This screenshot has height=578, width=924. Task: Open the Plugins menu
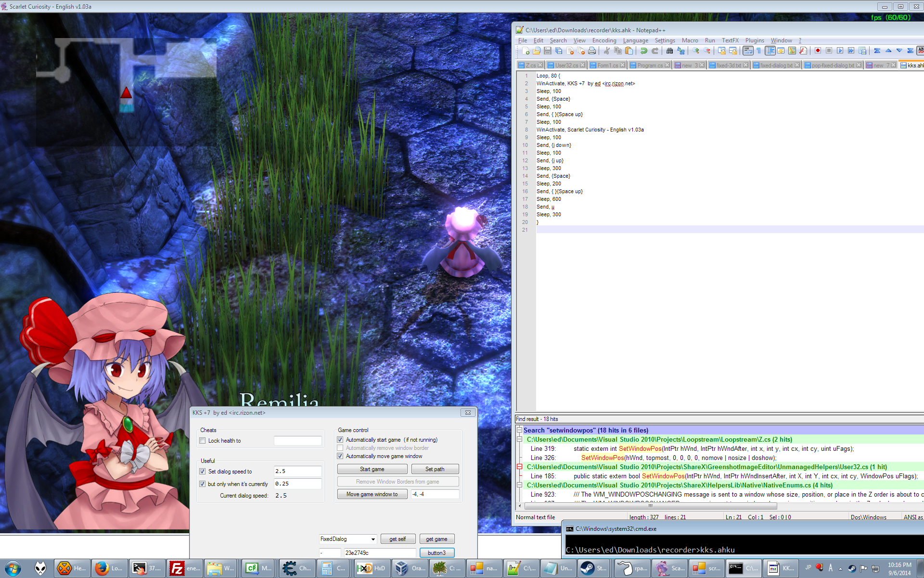[x=755, y=40]
